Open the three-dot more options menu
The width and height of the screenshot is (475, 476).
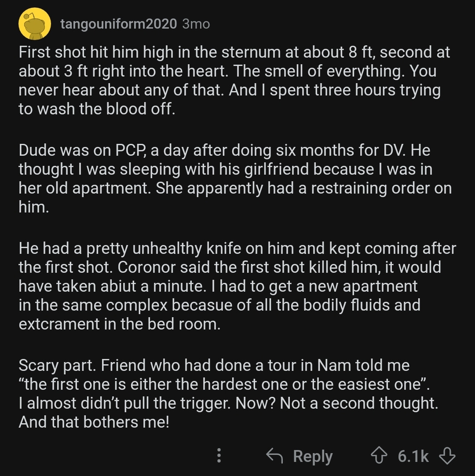pos(219,455)
